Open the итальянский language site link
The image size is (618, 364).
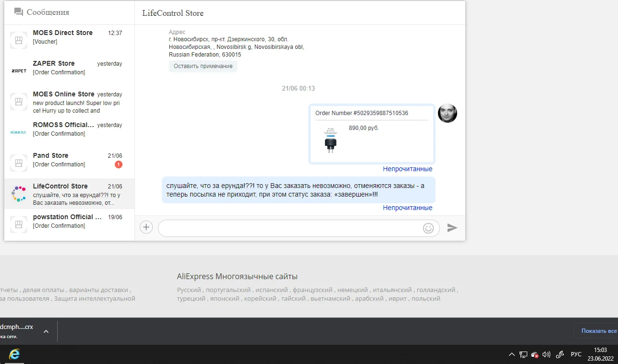coord(393,290)
